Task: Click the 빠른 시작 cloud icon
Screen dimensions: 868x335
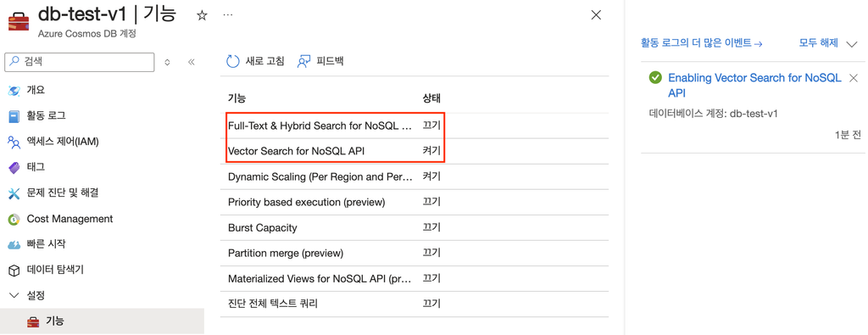Action: click(x=14, y=245)
